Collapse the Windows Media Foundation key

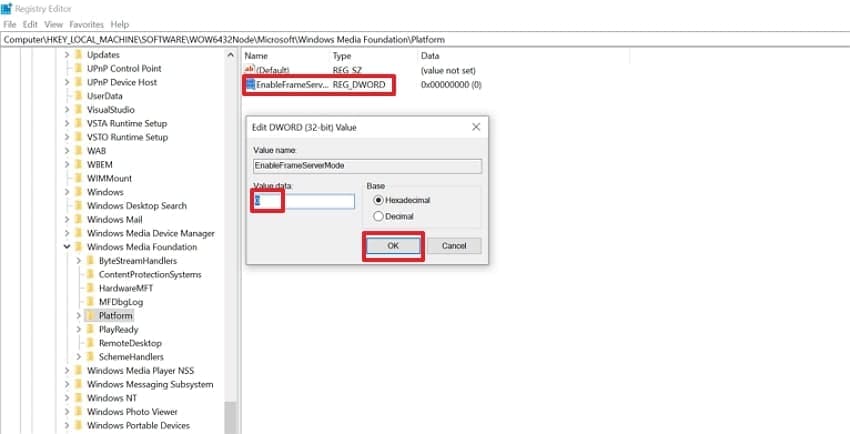[67, 247]
